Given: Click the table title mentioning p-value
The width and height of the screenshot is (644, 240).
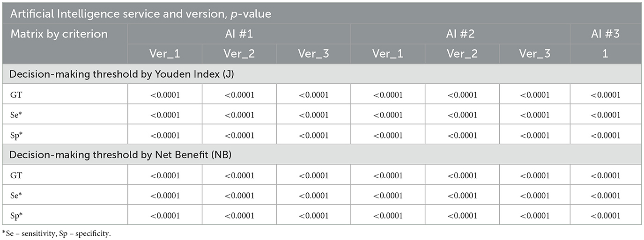Looking at the screenshot, I should click(141, 14).
